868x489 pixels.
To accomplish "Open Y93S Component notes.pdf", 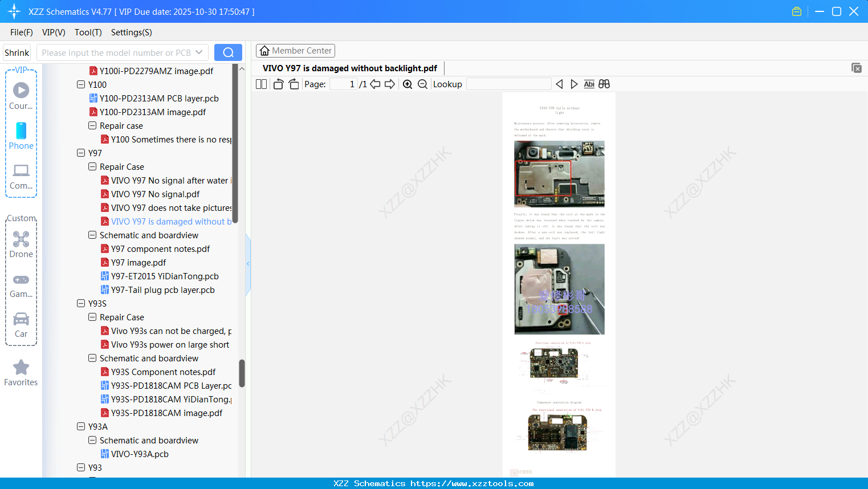I will click(x=158, y=372).
